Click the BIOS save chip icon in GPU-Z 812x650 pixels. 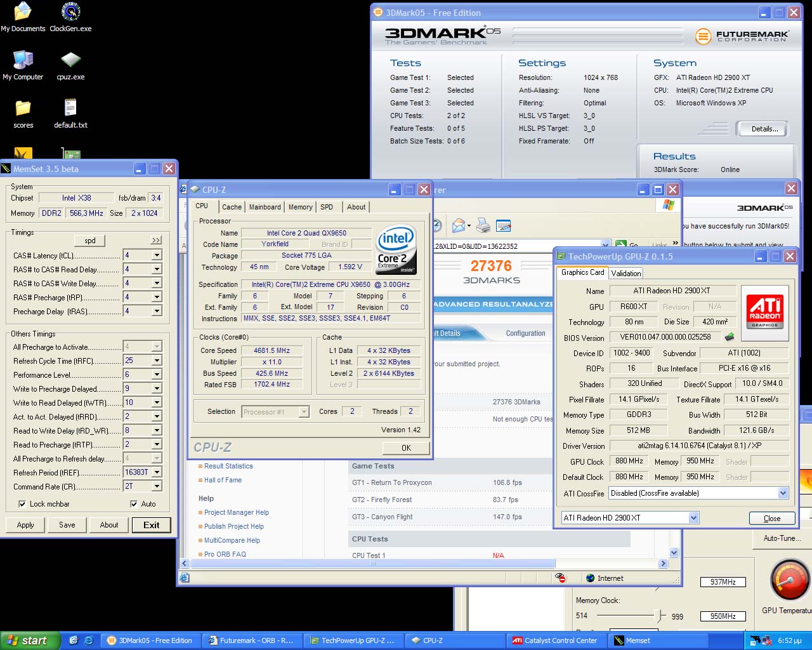click(x=730, y=336)
